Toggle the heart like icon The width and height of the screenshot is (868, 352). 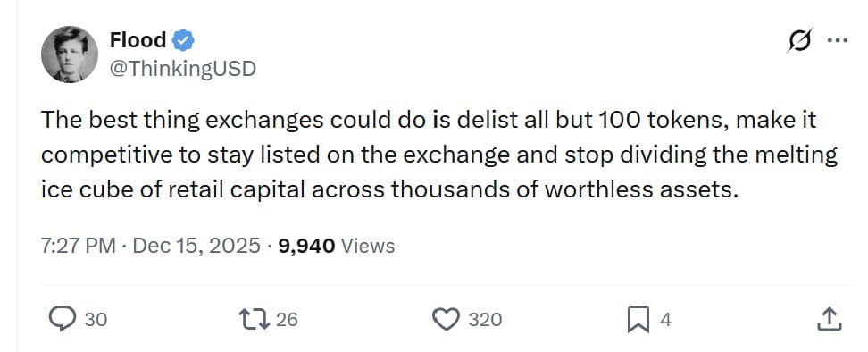(x=446, y=319)
